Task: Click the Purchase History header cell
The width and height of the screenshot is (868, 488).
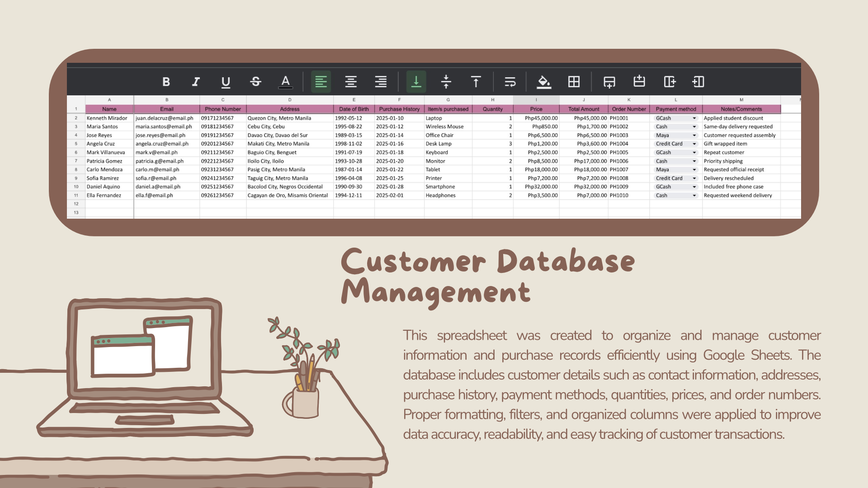Action: click(x=399, y=109)
